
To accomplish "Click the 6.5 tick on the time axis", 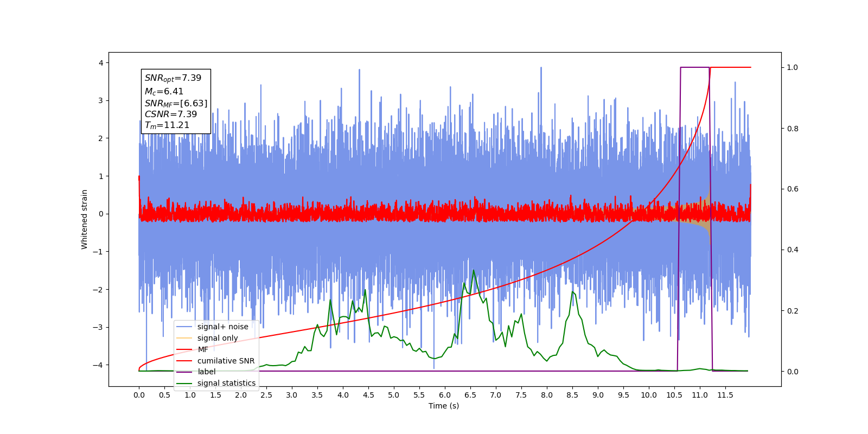I will pos(470,395).
